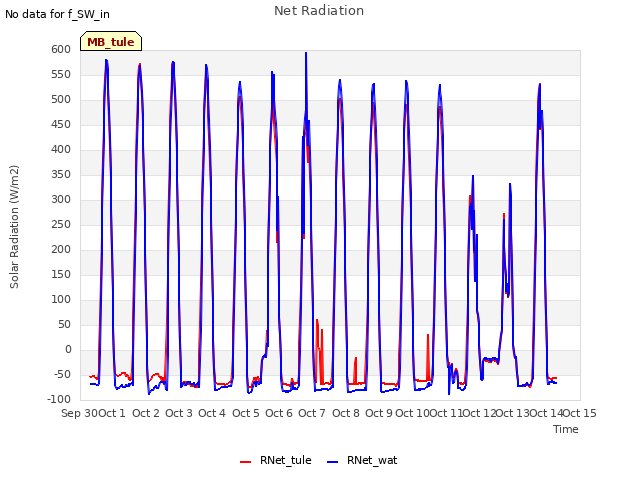640x480 pixels.
Task: Click the 450 y-axis tick label
Action: pyautogui.click(x=61, y=124)
